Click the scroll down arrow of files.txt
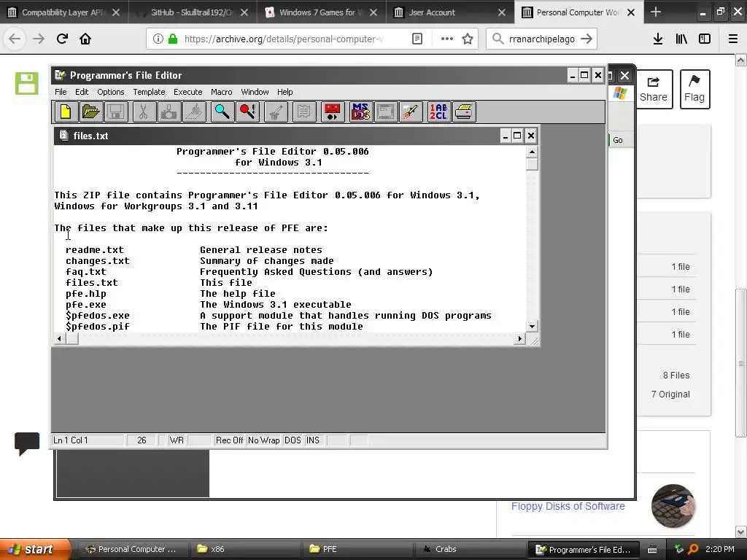Screen dimensions: 747x560 532,327
